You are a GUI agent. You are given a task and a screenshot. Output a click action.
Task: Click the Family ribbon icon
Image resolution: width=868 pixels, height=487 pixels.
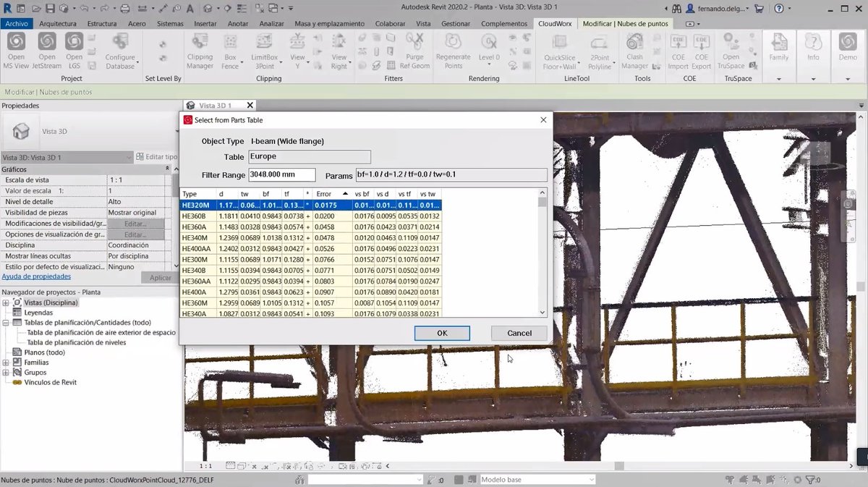(x=779, y=48)
